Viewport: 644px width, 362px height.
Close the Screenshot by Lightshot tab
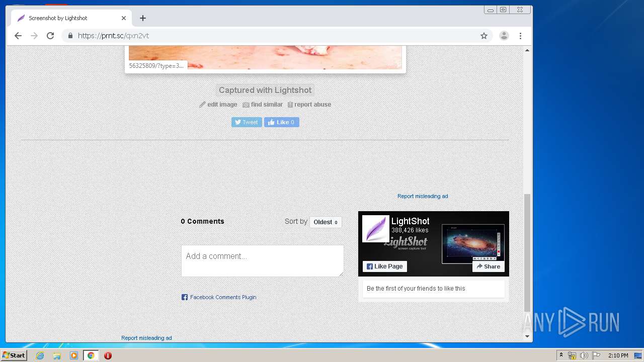click(x=124, y=18)
